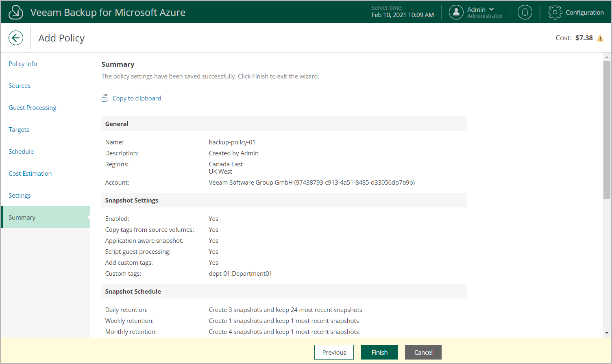Click the copy to clipboard icon
Image resolution: width=612 pixels, height=364 pixels.
coord(105,98)
